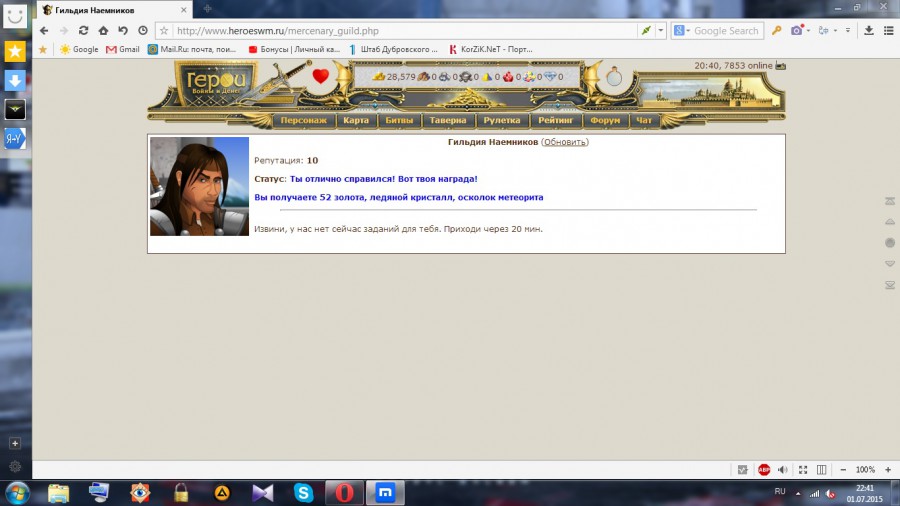
Task: Click the green compatibility mode icon
Action: point(646,31)
